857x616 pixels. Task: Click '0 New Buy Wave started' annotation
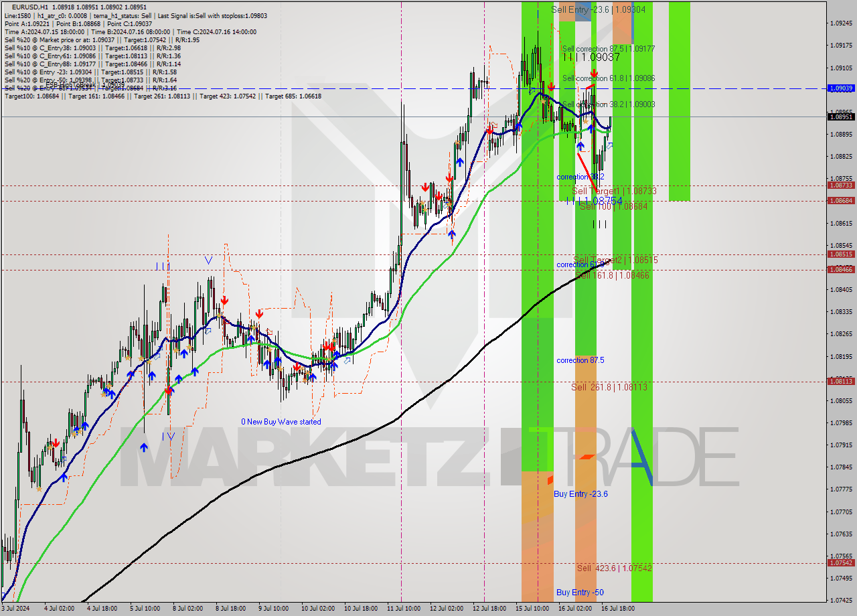point(281,422)
